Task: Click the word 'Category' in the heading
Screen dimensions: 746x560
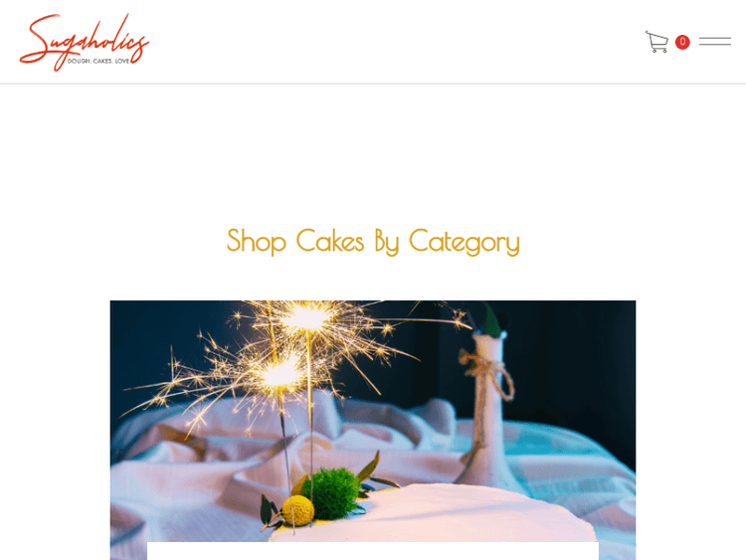Action: (x=465, y=242)
